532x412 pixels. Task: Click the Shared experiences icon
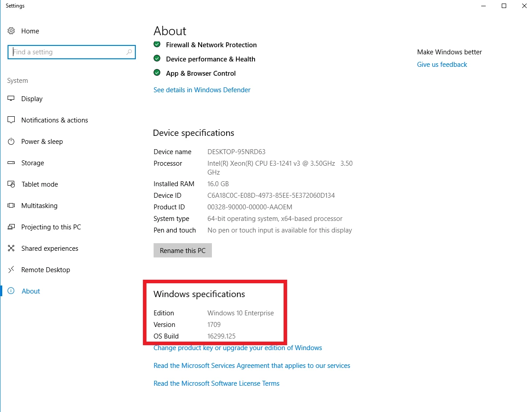coord(11,248)
